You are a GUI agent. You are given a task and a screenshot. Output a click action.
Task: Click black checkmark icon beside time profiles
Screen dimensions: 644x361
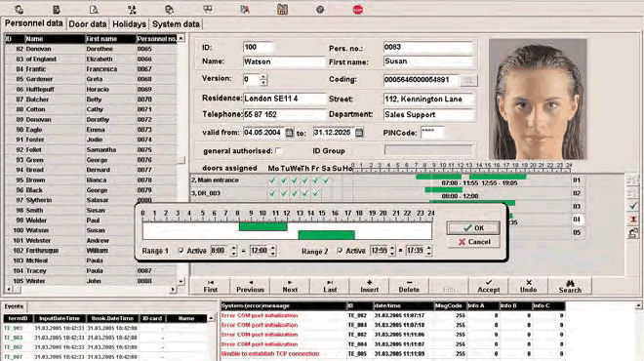pyautogui.click(x=633, y=205)
